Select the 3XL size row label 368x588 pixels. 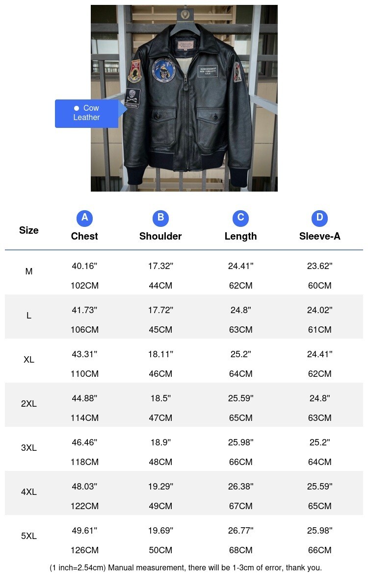point(29,448)
